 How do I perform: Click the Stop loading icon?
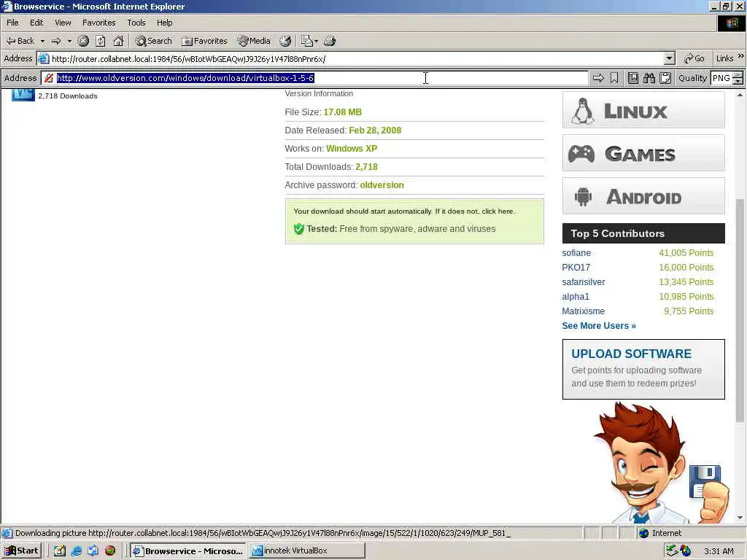(x=83, y=41)
